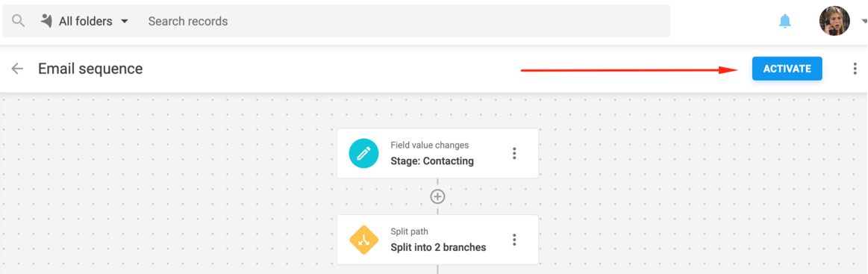Select the Stage: Contacting trigger text
This screenshot has height=274, width=868.
[x=432, y=161]
